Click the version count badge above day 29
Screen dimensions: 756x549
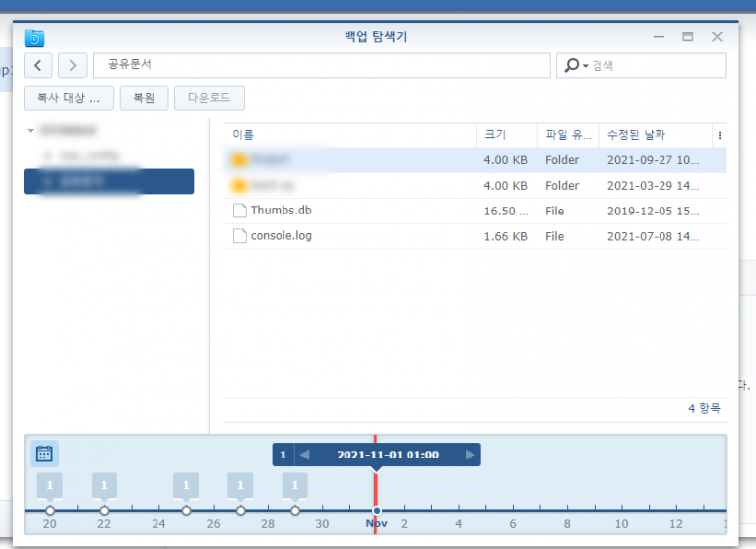pos(295,486)
